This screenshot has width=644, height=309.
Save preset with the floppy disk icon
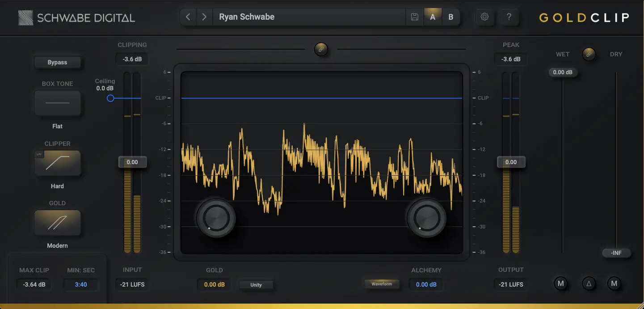click(415, 17)
